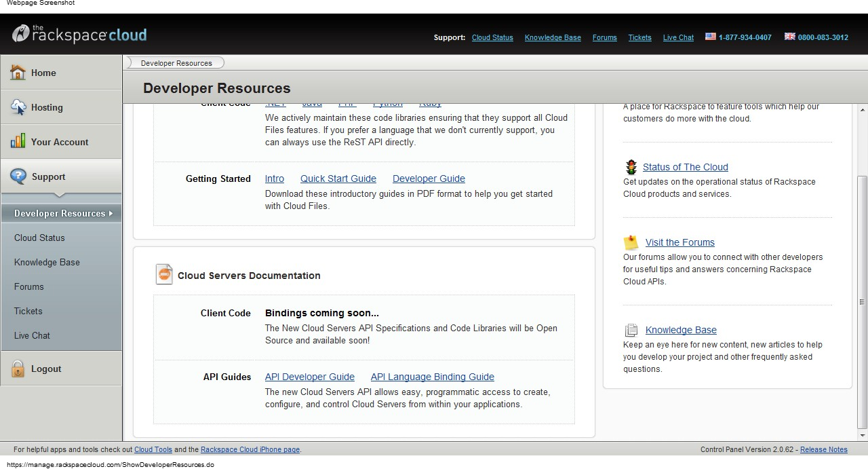
Task: Go to Forums in the sidebar
Action: coord(28,286)
